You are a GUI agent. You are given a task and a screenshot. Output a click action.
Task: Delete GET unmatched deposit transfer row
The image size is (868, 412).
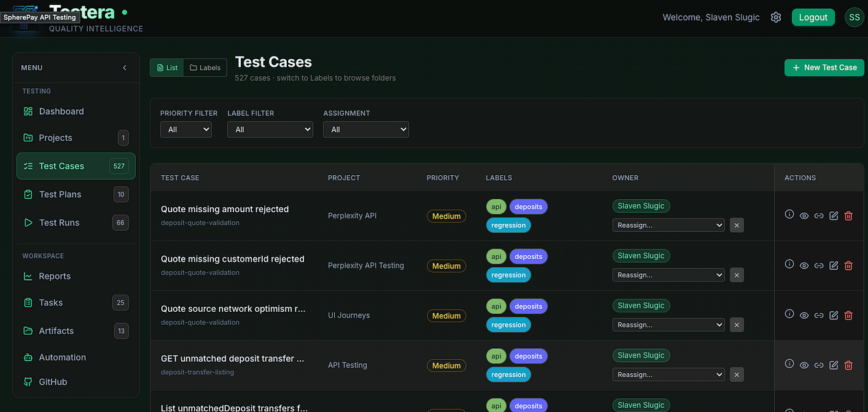point(848,365)
